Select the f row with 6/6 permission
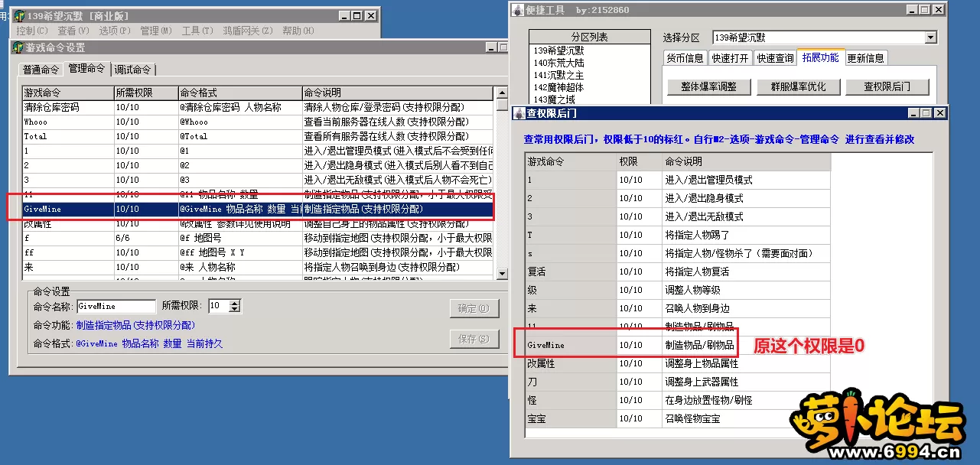980x465 pixels. coord(259,238)
